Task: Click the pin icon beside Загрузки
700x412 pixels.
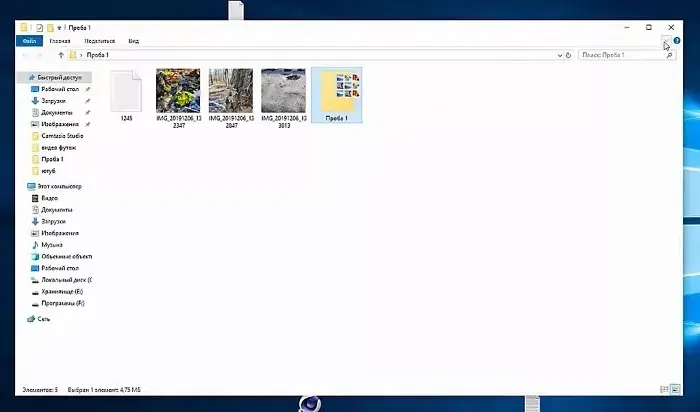Action: pos(88,101)
